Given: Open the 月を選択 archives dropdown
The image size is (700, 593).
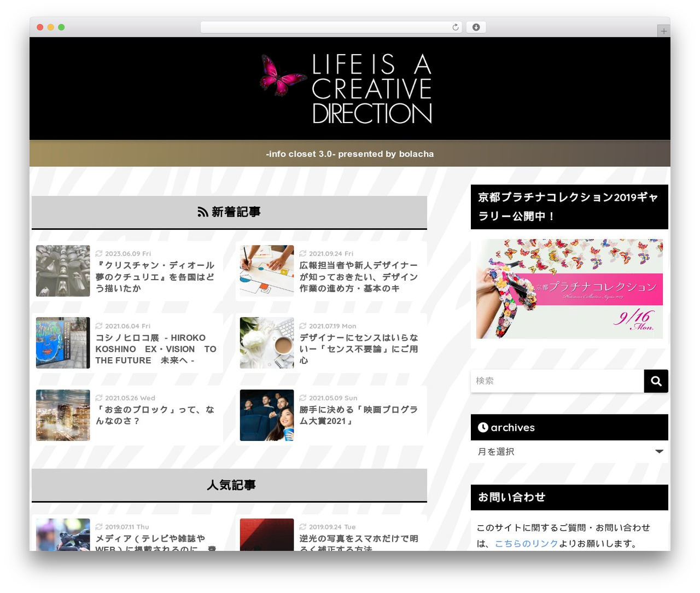Looking at the screenshot, I should tap(569, 452).
